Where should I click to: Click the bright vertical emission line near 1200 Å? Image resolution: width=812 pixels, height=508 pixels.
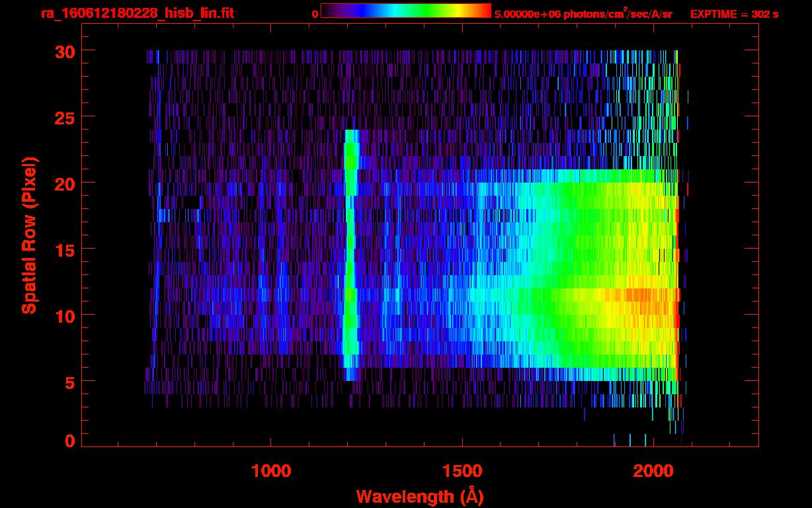(350, 265)
